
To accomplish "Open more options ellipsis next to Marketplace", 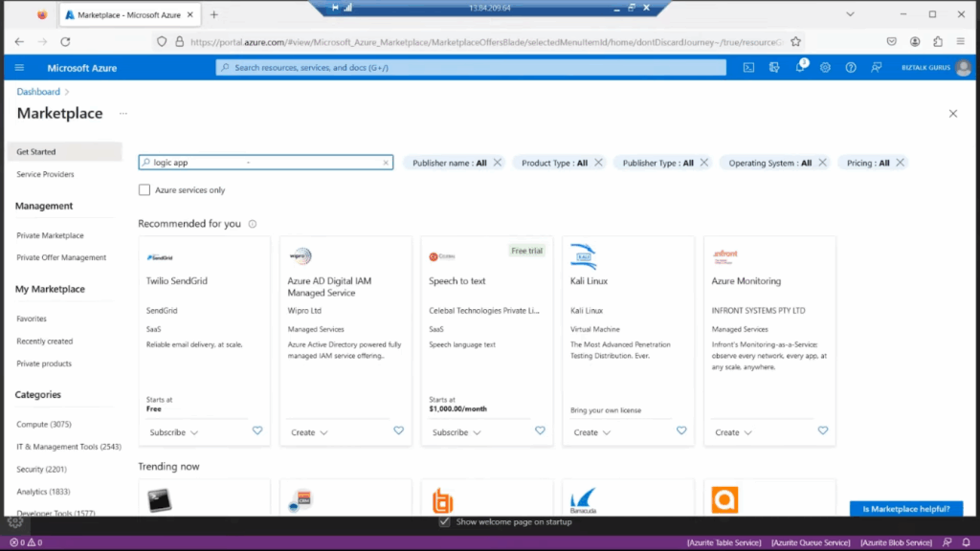I will pos(123,114).
